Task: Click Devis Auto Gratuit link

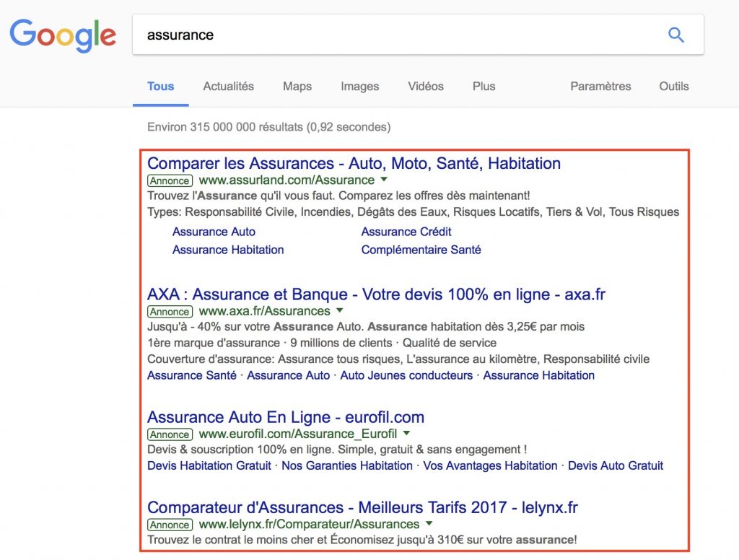Action: 616,465
